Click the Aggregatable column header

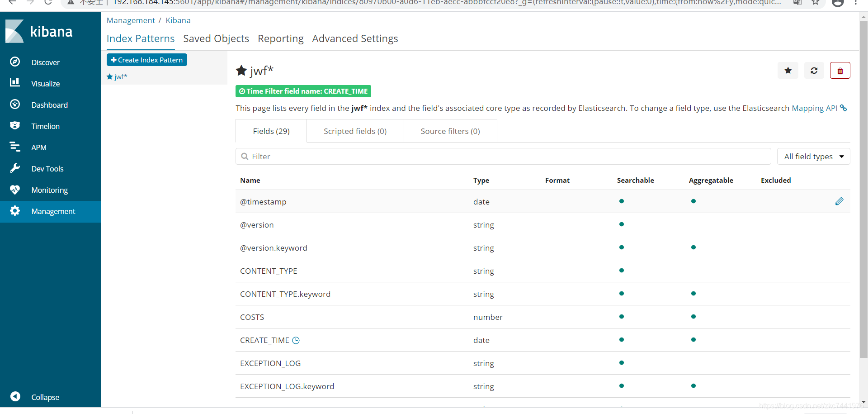(x=711, y=180)
